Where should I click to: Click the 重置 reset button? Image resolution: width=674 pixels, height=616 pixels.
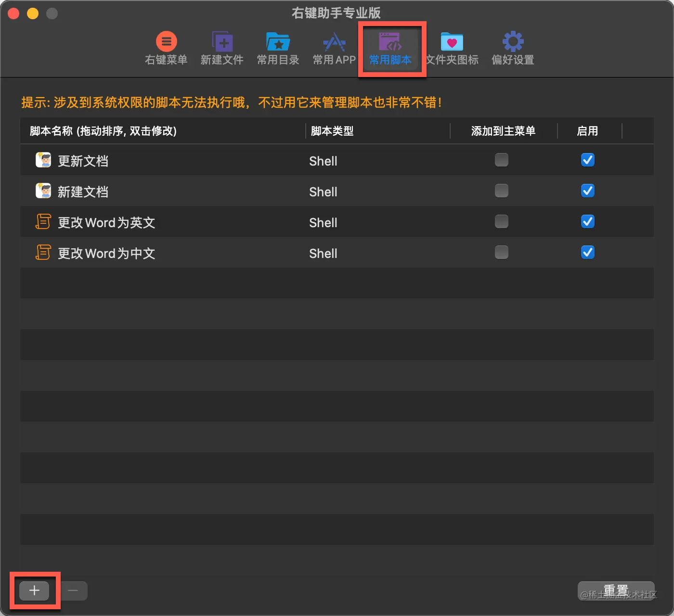616,590
